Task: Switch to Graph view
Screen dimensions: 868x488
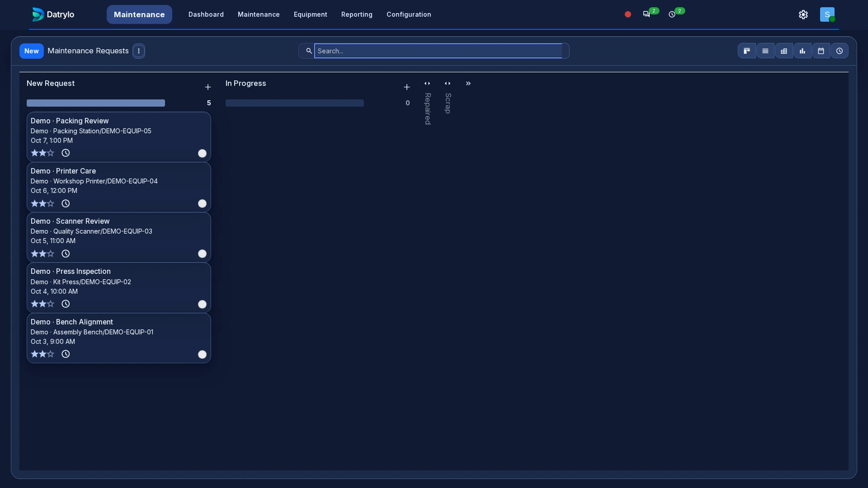Action: pos(802,51)
